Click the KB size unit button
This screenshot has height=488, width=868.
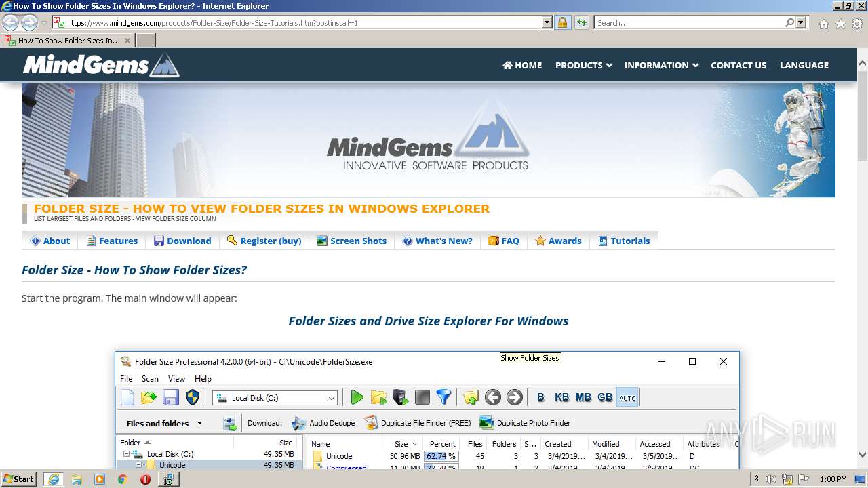[561, 398]
